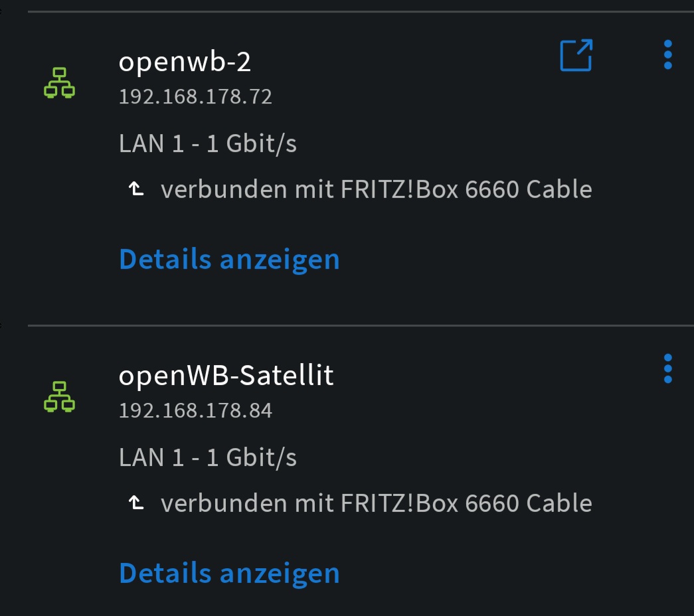Show details for openwb-2 via Details anzeigen
The image size is (694, 616).
(x=228, y=259)
